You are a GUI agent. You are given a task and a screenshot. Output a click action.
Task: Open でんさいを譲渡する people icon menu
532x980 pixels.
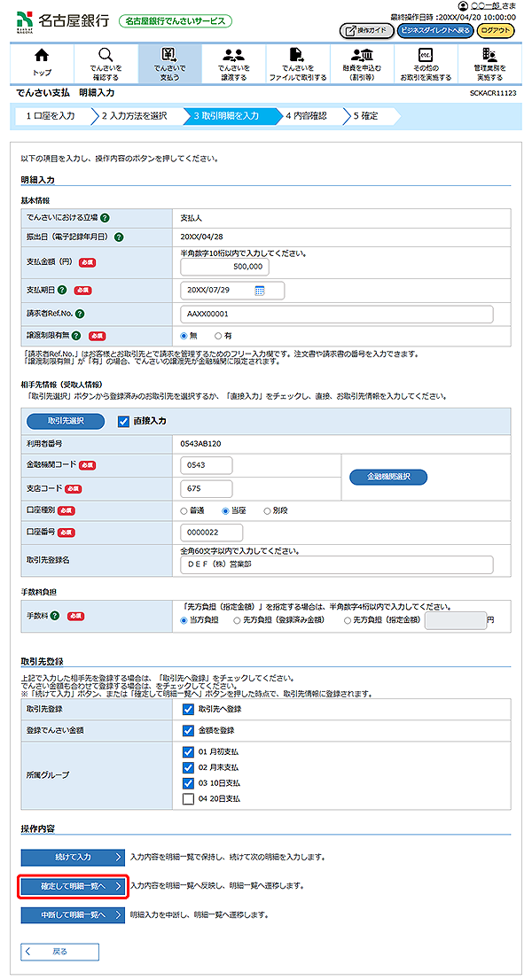233,63
